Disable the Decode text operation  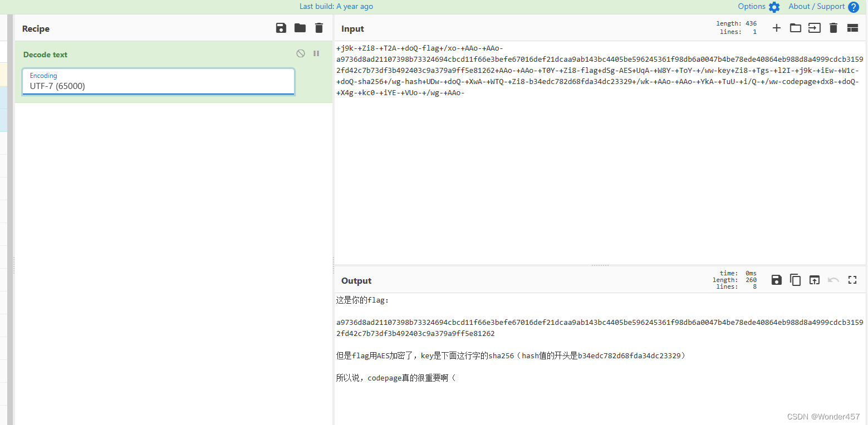[300, 53]
